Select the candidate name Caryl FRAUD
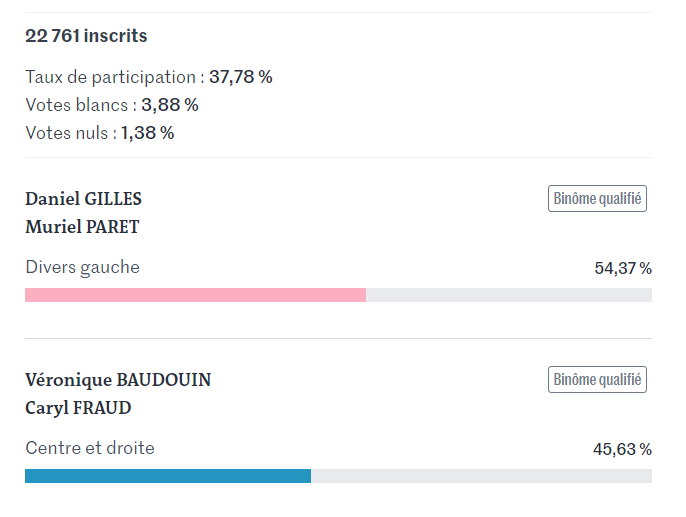The width and height of the screenshot is (686, 517). (x=78, y=408)
